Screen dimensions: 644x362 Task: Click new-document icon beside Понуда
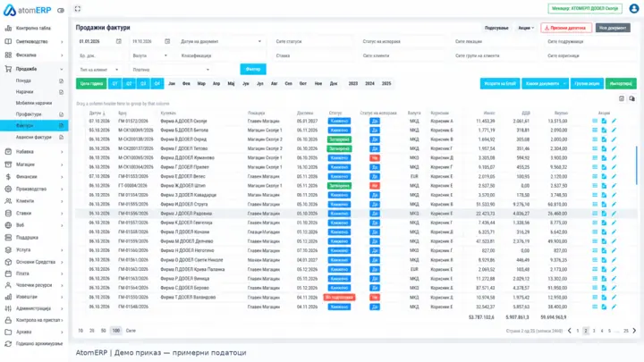click(x=61, y=80)
